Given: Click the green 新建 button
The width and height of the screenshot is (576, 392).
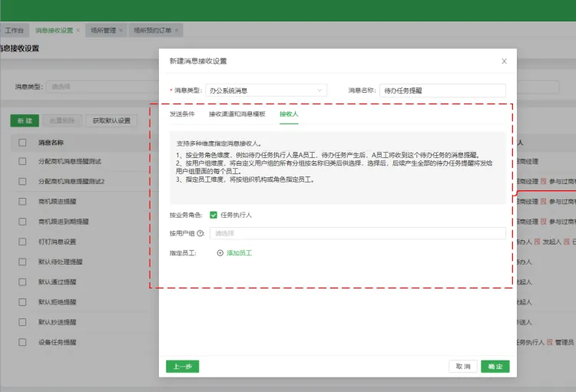Looking at the screenshot, I should pos(25,120).
